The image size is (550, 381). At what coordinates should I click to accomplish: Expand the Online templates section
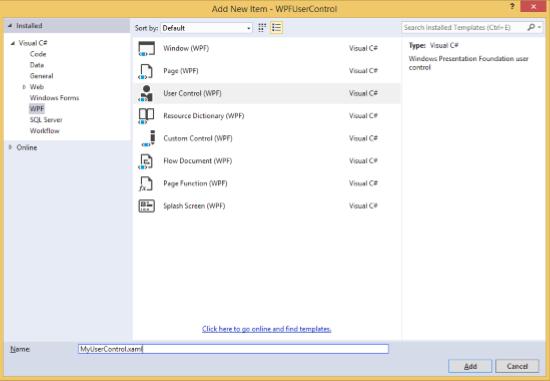pos(10,147)
